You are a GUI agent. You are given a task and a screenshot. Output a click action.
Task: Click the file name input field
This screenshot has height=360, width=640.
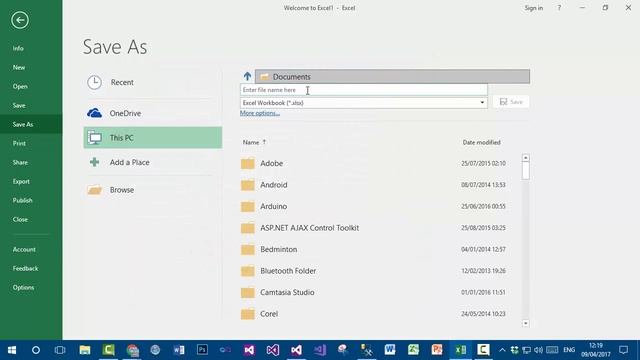pyautogui.click(x=364, y=90)
